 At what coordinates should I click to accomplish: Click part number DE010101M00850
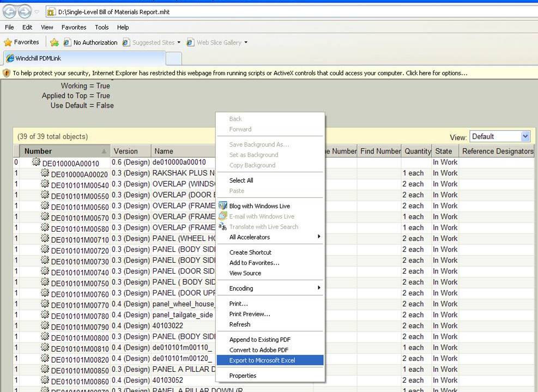click(x=80, y=371)
